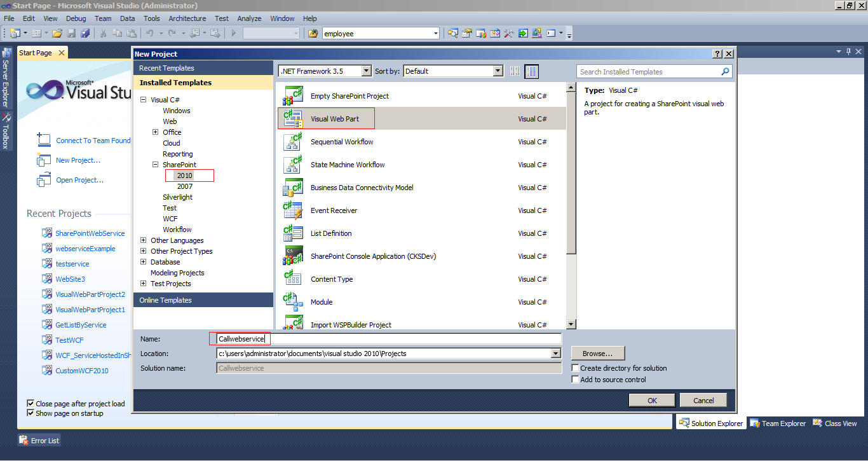Toggle Show page on startup checkbox
The image size is (868, 461).
pos(31,413)
